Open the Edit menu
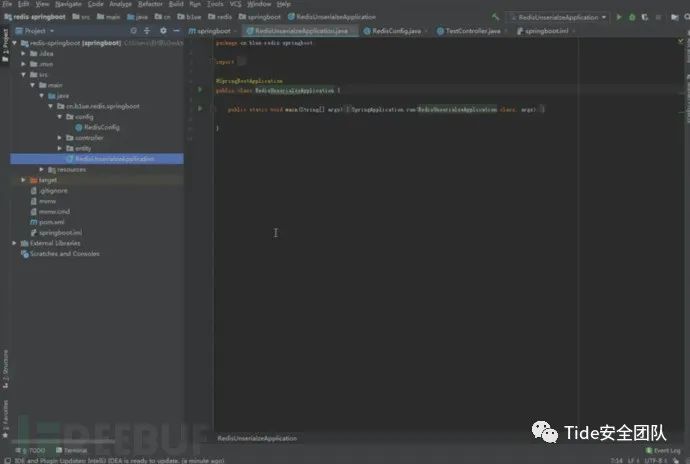The height and width of the screenshot is (464, 690). click(x=23, y=4)
